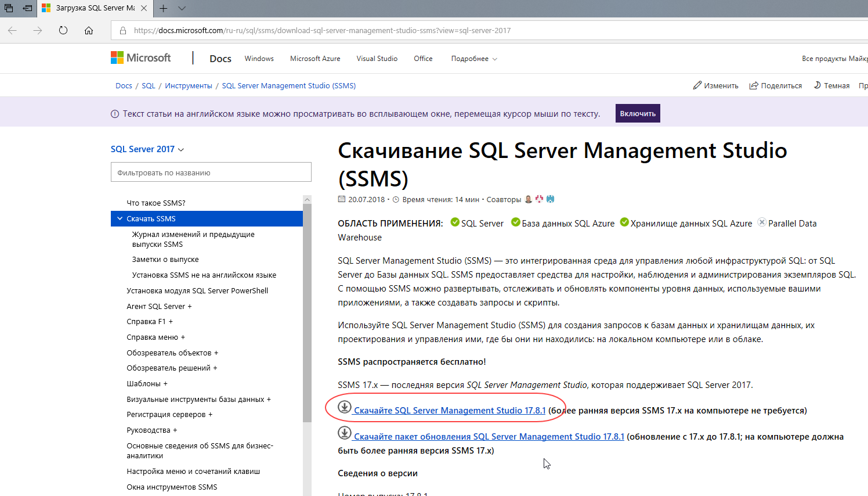
Task: Click the Docs breadcrumb link
Action: tap(124, 85)
